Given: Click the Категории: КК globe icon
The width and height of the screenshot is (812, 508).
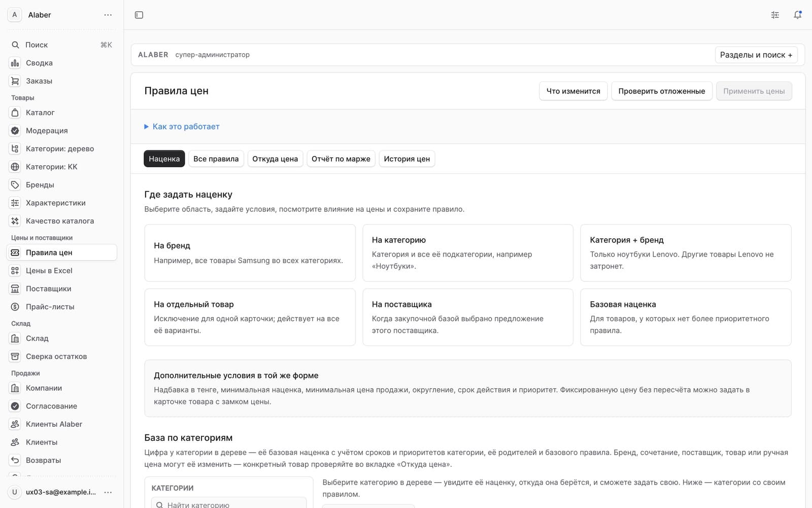Looking at the screenshot, I should [15, 167].
